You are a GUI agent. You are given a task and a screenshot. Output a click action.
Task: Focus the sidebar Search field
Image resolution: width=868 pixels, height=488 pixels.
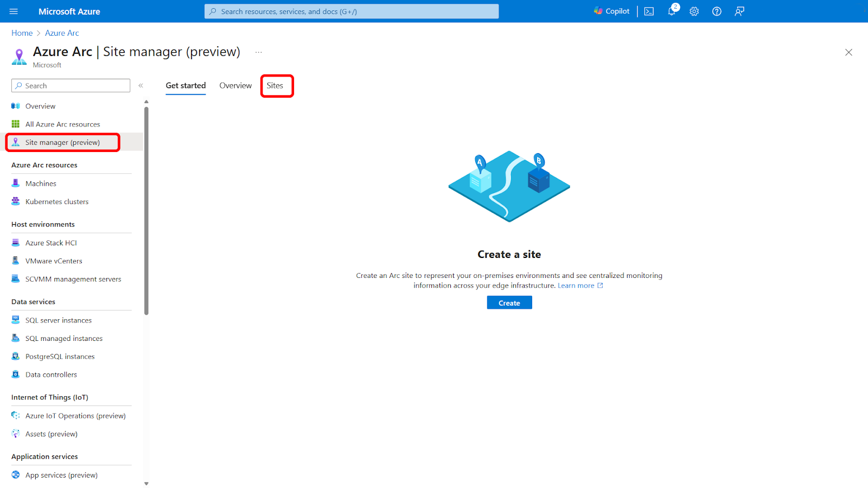(71, 86)
